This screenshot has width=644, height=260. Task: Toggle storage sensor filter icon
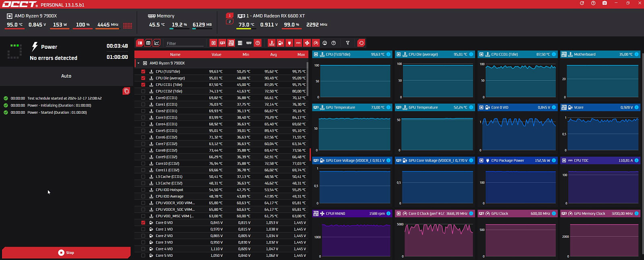(x=240, y=43)
